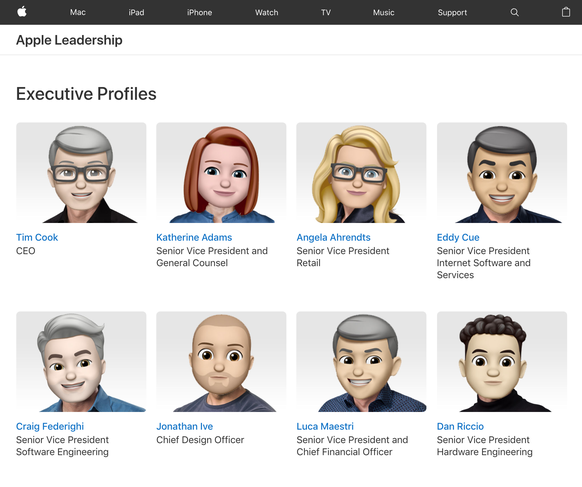Open the Eddy Cue profile link
This screenshot has height=487, width=582.
click(458, 237)
